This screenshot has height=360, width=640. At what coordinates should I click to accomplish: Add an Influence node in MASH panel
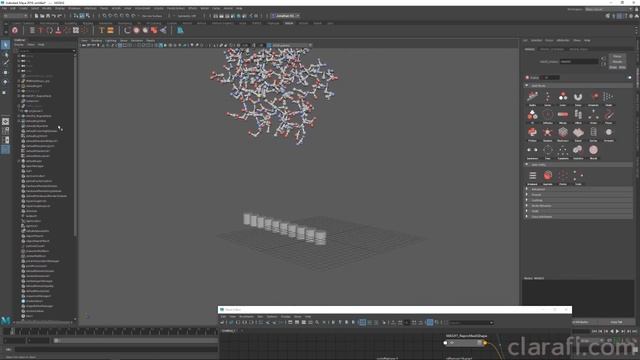[x=547, y=115]
